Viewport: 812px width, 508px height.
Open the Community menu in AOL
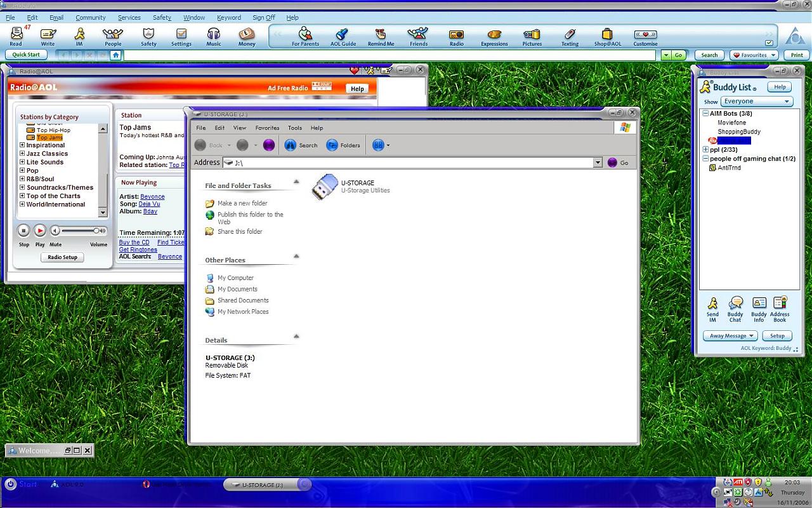[x=91, y=18]
